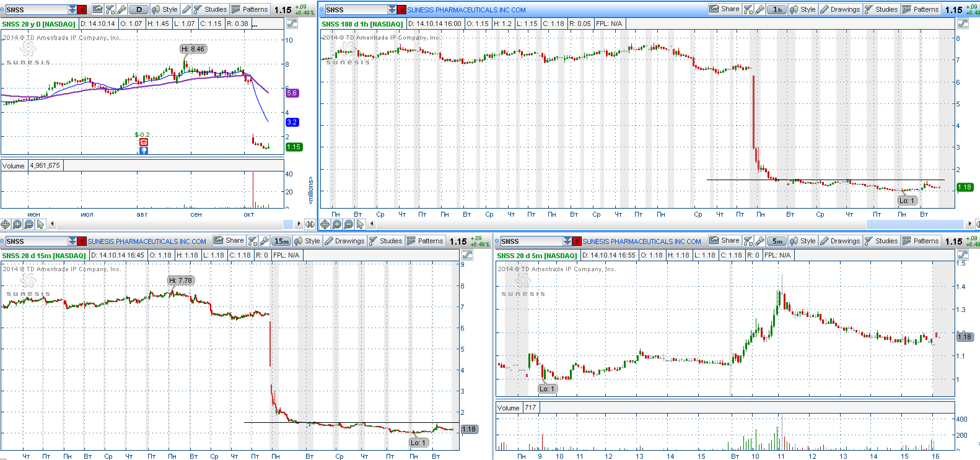Zoom out on the daily chart

click(x=28, y=224)
